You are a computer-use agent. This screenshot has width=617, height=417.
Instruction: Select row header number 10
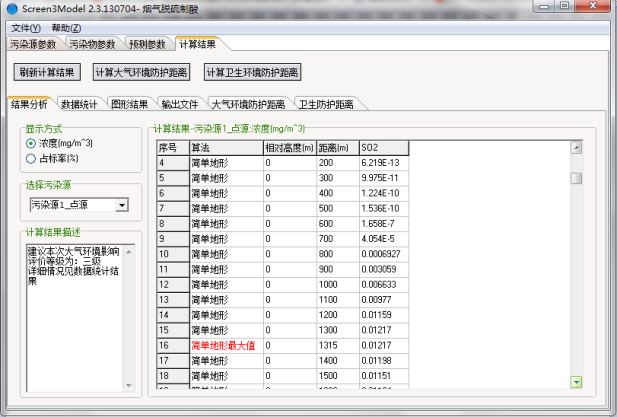173,254
